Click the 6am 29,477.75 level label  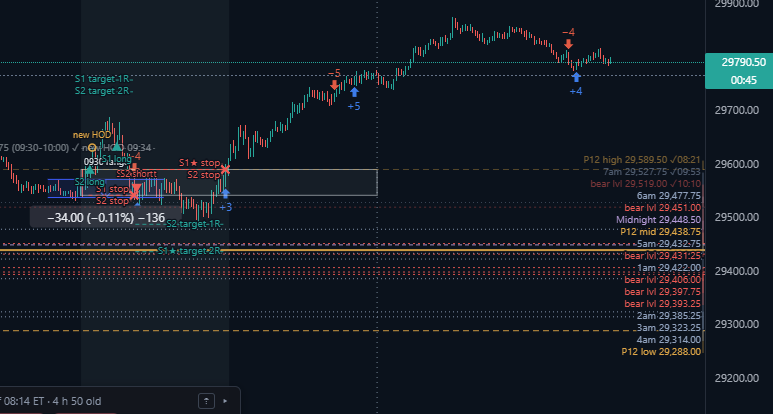(x=668, y=196)
